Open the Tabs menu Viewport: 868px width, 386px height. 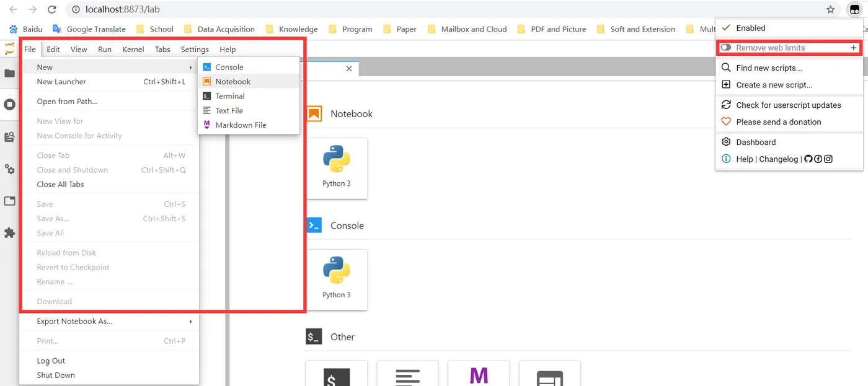(x=162, y=50)
